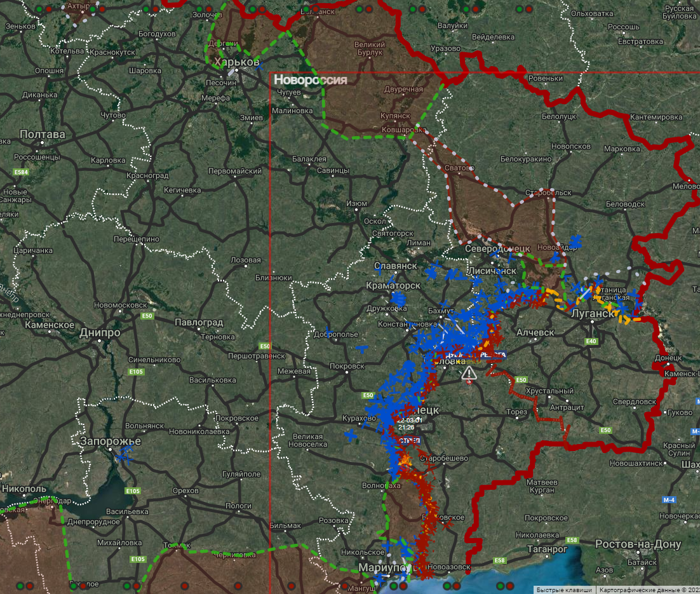Click the Северодонецк city label
The width and height of the screenshot is (700, 594).
(x=497, y=248)
